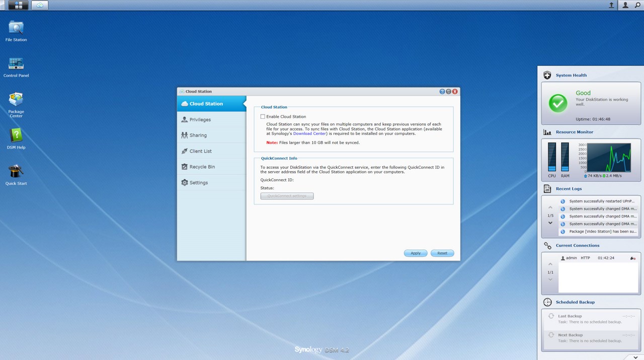Switch to Sharing section
This screenshot has width=644, height=360.
click(x=211, y=135)
